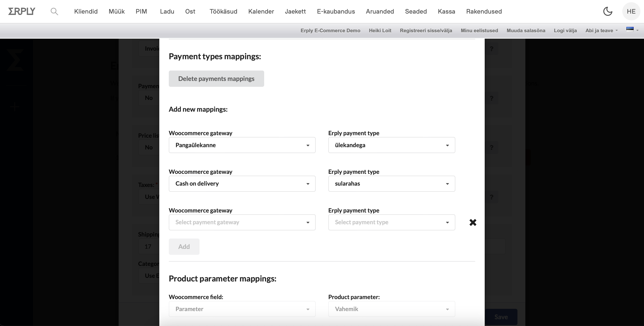
Task: Open the PIM menu
Action: coord(141,12)
